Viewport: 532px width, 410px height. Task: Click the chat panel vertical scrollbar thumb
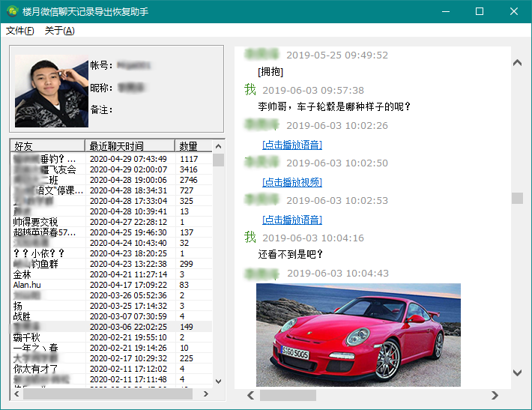(517, 198)
